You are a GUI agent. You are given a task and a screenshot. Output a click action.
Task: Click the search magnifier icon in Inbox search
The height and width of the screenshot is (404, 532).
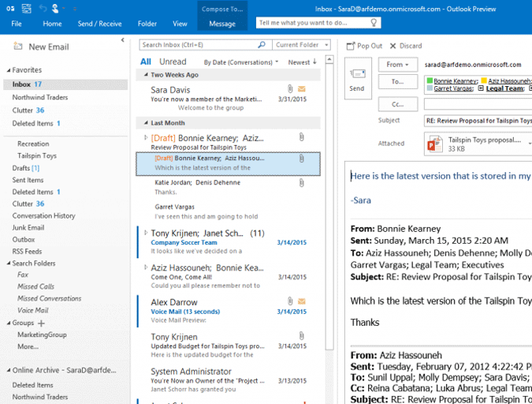click(262, 45)
